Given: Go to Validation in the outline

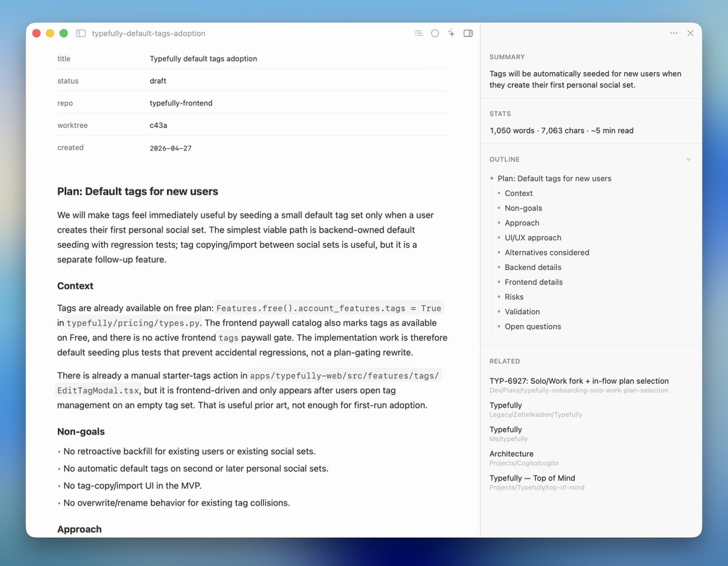Looking at the screenshot, I should click(x=522, y=311).
